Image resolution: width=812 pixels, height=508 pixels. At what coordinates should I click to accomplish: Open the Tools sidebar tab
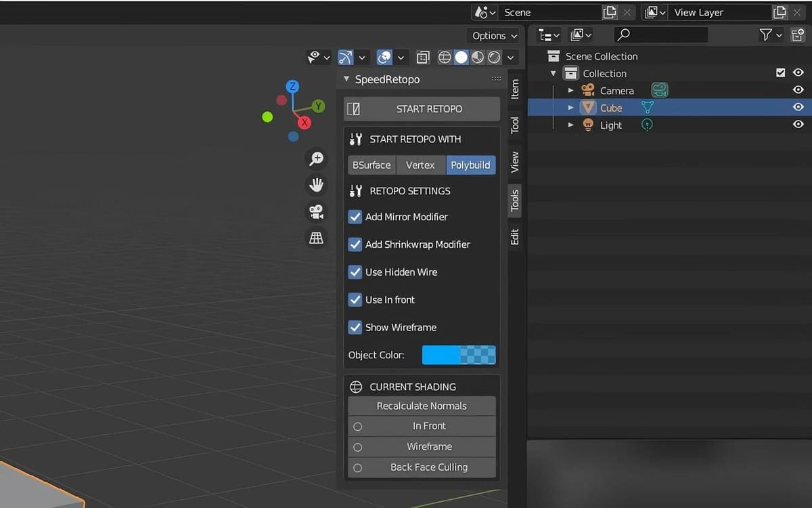pyautogui.click(x=515, y=200)
